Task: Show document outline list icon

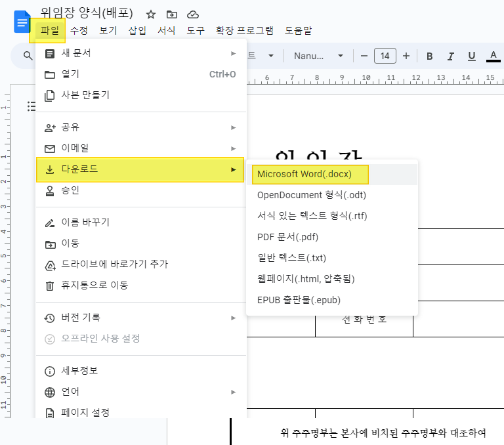Action: tap(31, 106)
